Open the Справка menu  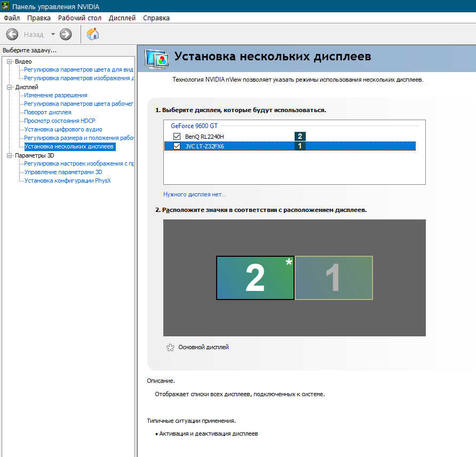pyautogui.click(x=156, y=18)
